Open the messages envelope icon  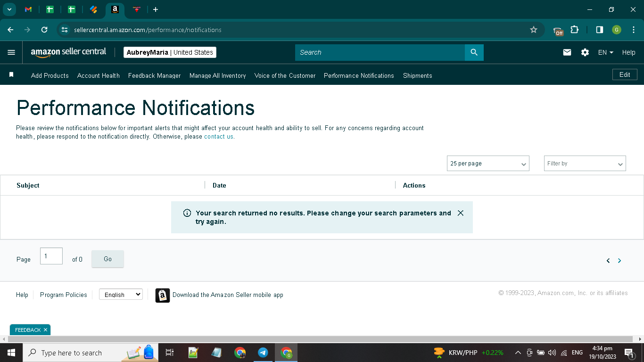[x=567, y=52]
